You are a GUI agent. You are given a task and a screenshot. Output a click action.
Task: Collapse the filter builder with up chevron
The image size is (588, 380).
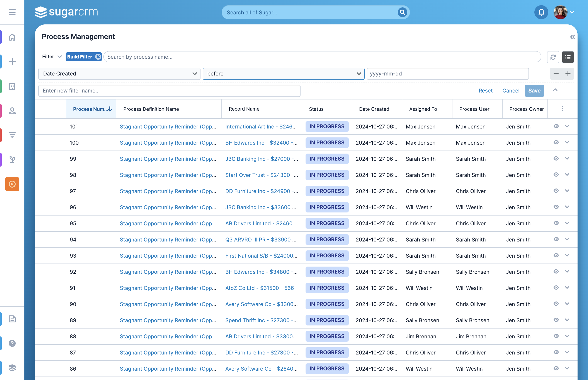click(555, 90)
